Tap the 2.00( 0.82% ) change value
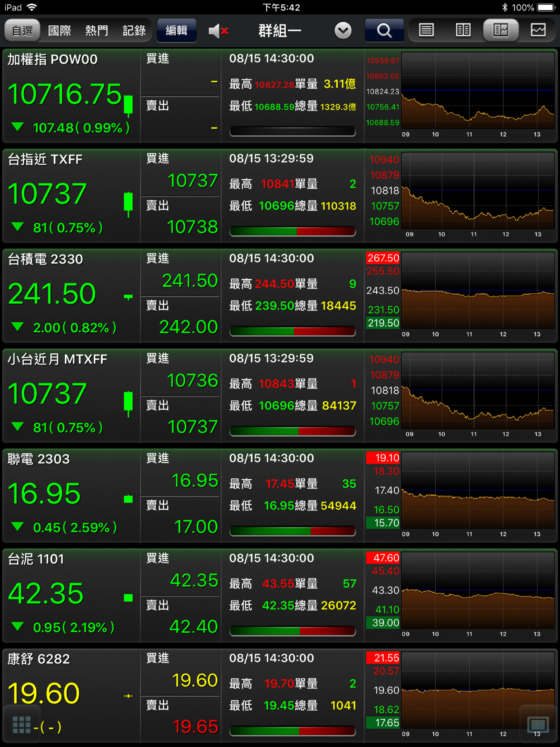 (x=75, y=328)
